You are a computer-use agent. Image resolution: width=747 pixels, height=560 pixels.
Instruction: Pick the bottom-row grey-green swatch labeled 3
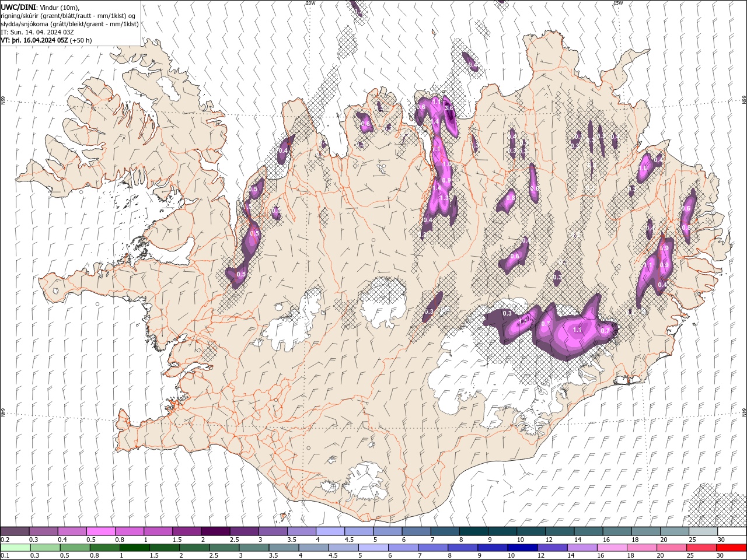coord(254,548)
